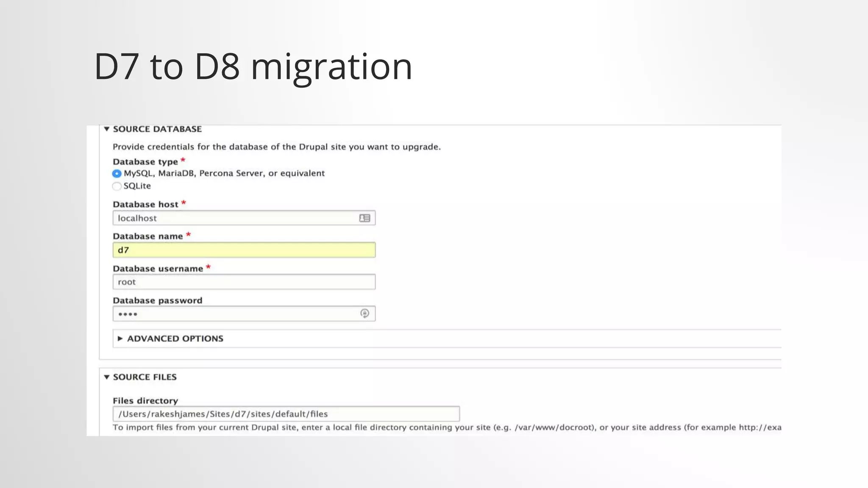Click the 'Database type' label text
Viewport: 868px width, 488px height.
[x=145, y=162]
